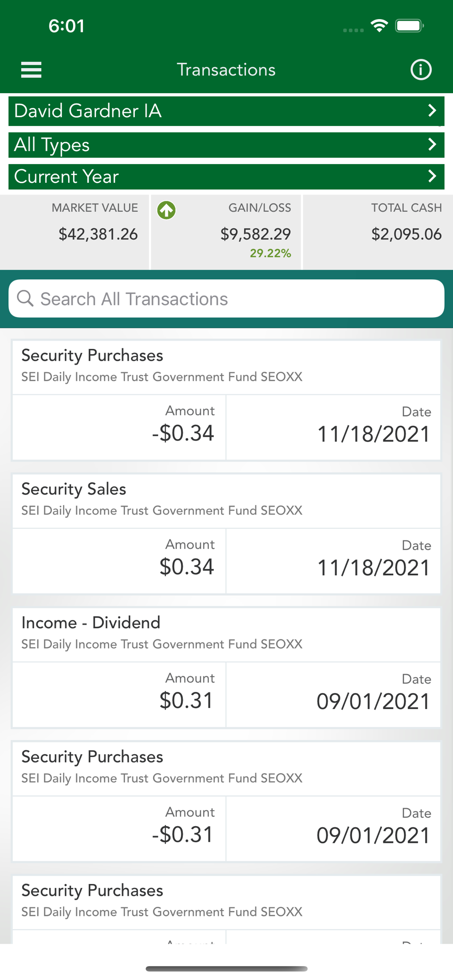453x980 pixels.
Task: Expand the All Types chevron
Action: (432, 144)
